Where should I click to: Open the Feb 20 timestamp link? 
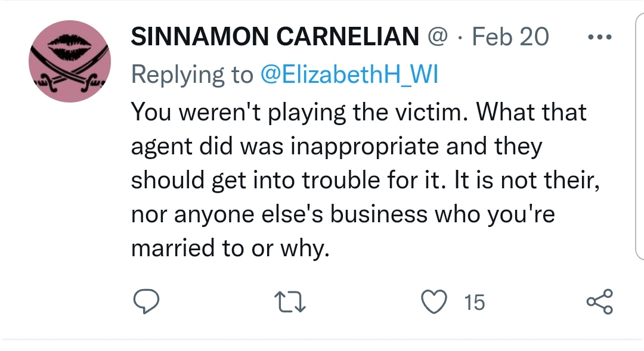(510, 36)
